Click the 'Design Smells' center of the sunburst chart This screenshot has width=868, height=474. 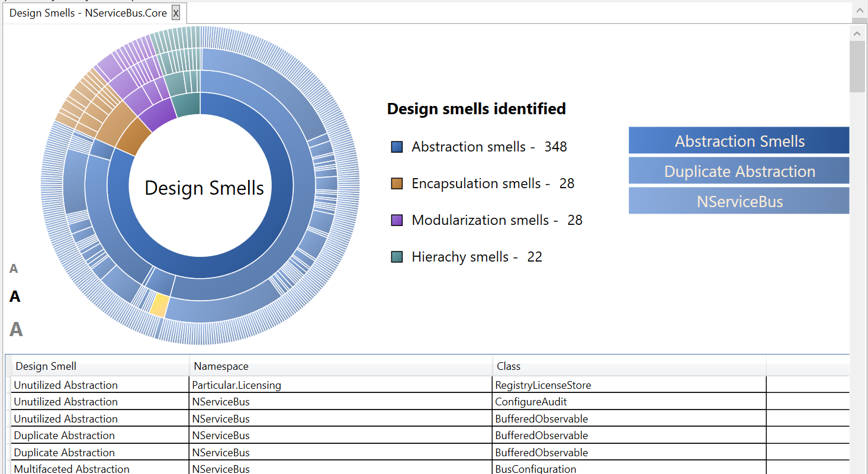point(204,188)
